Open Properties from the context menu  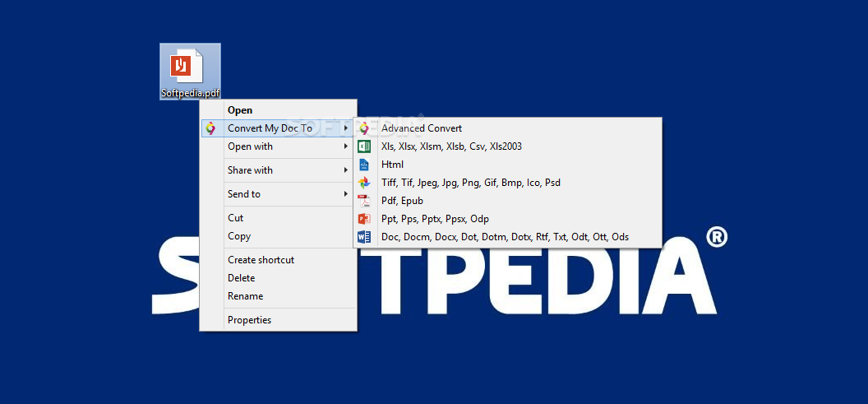(x=279, y=320)
